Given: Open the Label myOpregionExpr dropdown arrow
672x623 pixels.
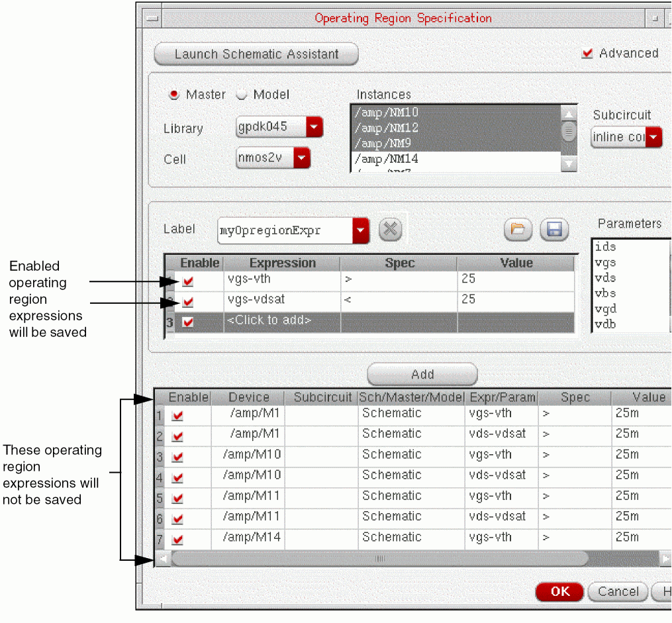Looking at the screenshot, I should point(360,230).
